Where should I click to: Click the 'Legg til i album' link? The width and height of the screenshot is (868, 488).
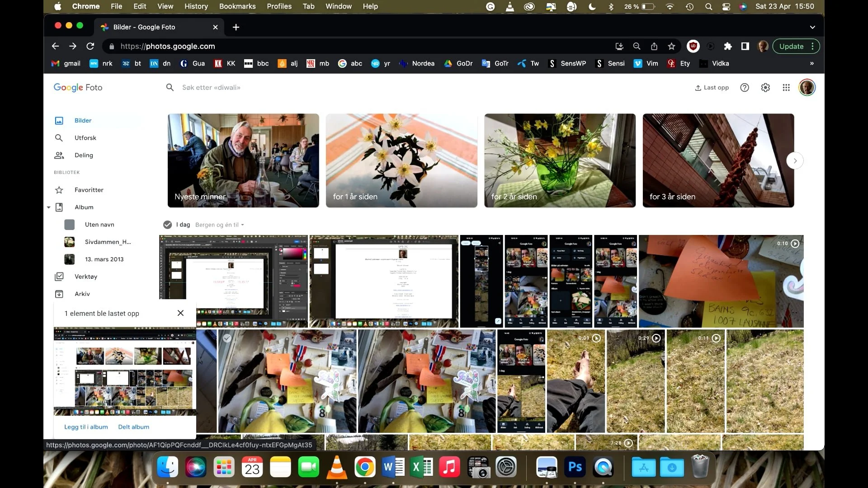pos(86,427)
